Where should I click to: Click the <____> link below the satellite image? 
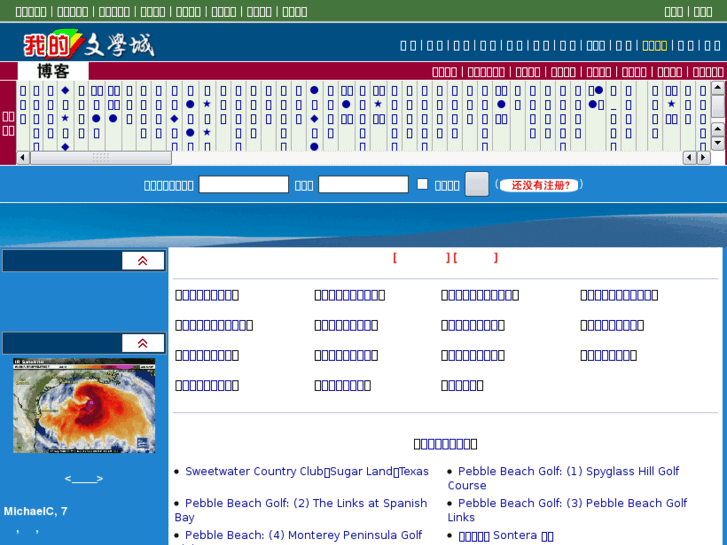click(84, 479)
